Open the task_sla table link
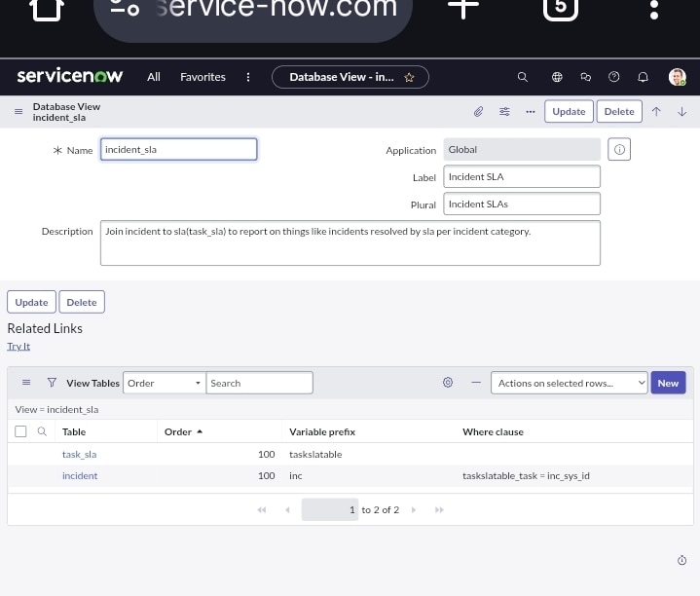Screen dimensions: 700x596 tap(79, 454)
